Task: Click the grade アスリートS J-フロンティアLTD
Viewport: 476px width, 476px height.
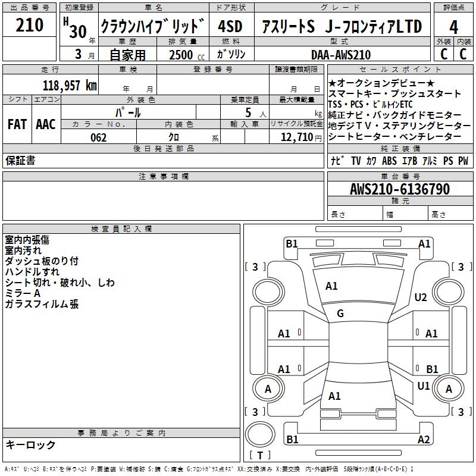Action: point(342,26)
